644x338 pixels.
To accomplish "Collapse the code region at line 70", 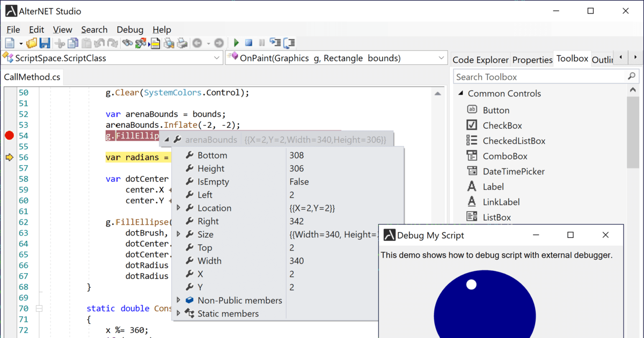I will [39, 308].
